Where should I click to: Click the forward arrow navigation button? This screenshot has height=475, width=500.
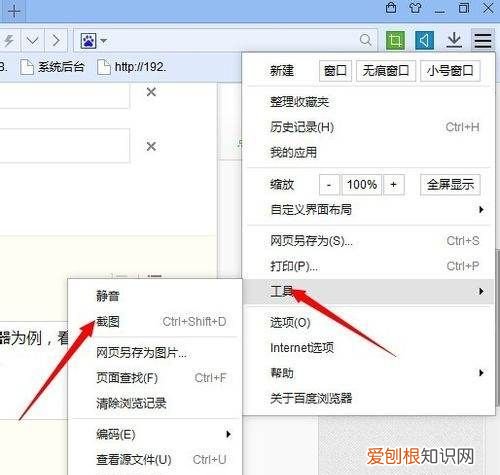tap(55, 41)
